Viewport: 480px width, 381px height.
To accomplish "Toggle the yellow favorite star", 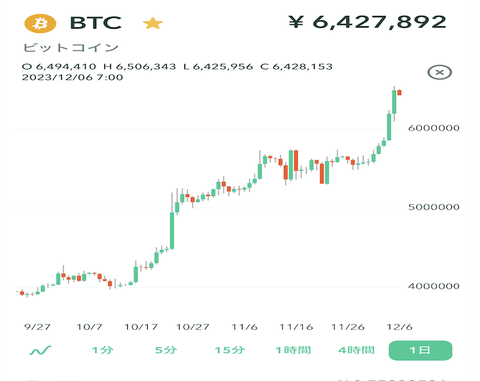I will pos(153,24).
